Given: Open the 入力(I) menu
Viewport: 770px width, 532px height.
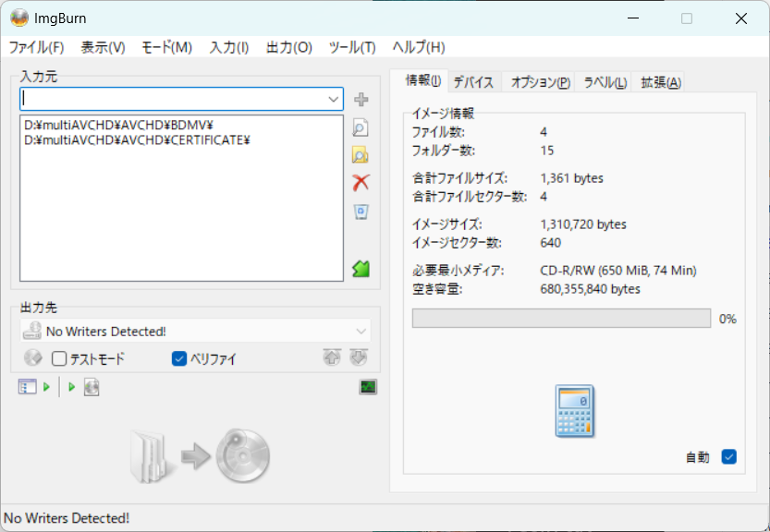Looking at the screenshot, I should point(229,47).
